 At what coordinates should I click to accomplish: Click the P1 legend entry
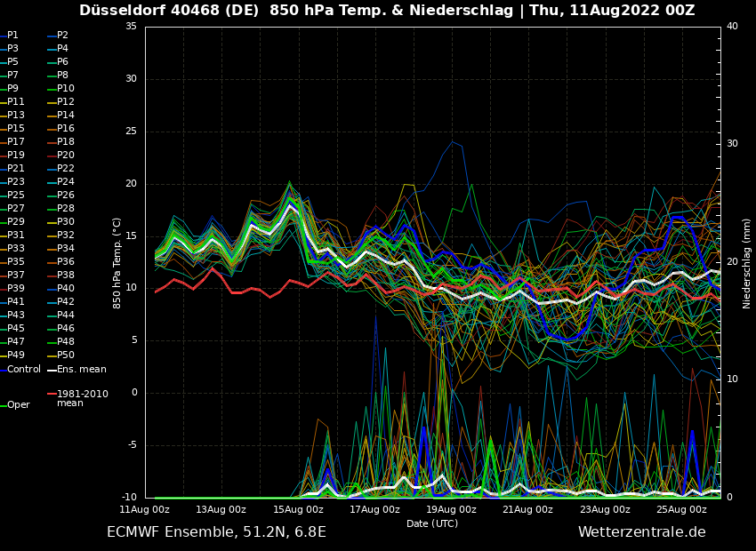click(12, 36)
